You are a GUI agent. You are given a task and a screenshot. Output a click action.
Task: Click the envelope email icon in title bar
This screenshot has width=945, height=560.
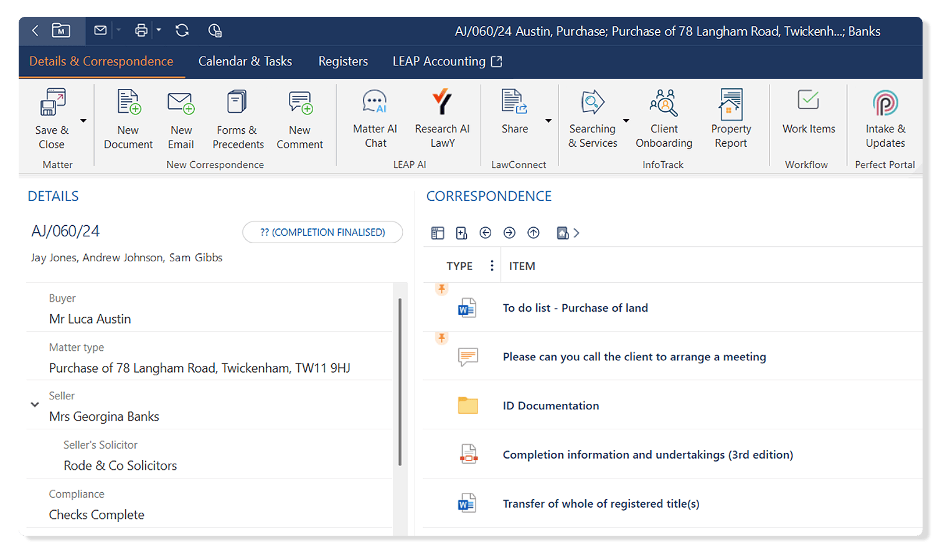point(100,30)
